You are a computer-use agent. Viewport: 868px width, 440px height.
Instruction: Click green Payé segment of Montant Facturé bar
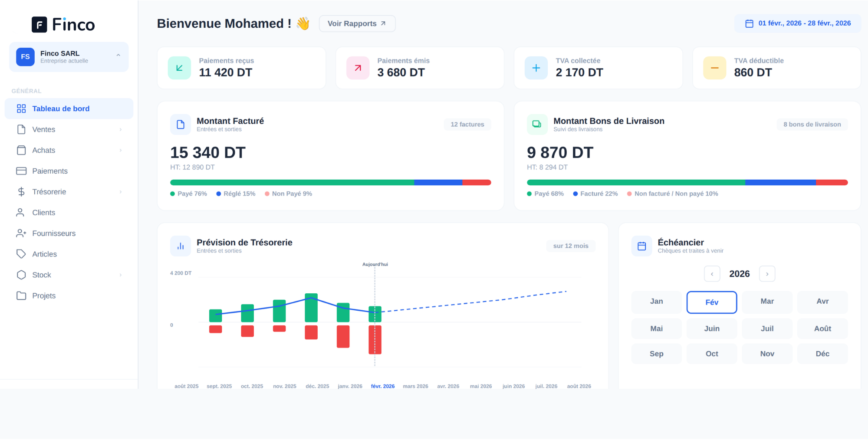pyautogui.click(x=292, y=183)
